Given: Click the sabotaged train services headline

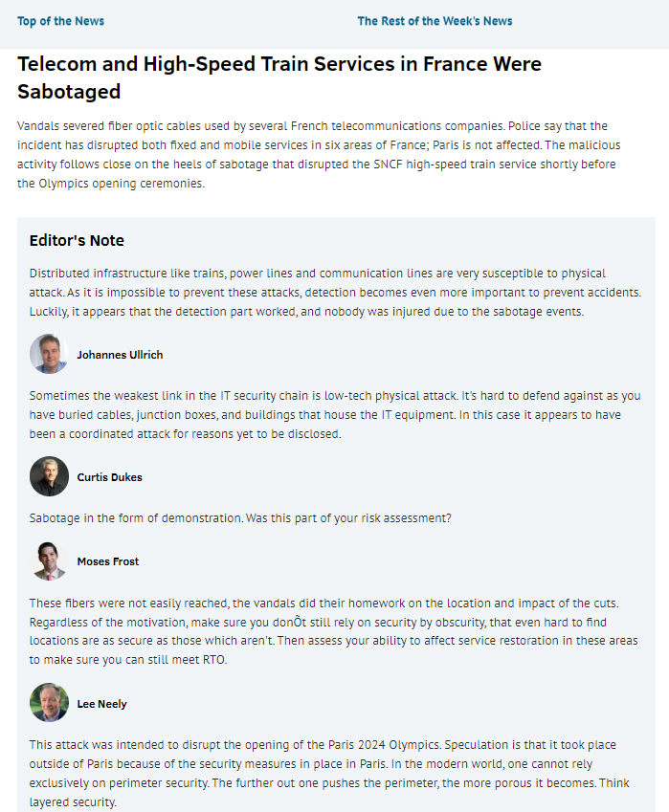Looking at the screenshot, I should tap(279, 77).
